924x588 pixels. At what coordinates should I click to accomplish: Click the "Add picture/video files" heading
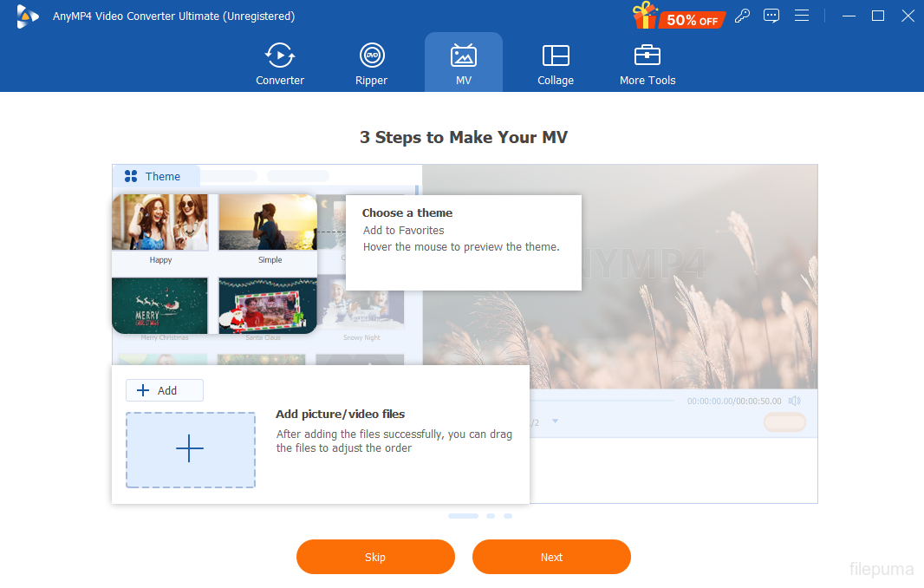pyautogui.click(x=340, y=414)
